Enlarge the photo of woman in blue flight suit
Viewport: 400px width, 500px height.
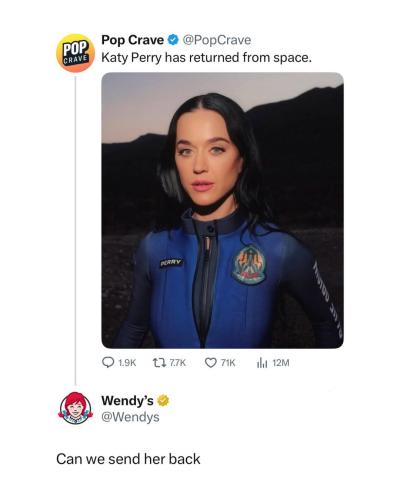click(223, 210)
